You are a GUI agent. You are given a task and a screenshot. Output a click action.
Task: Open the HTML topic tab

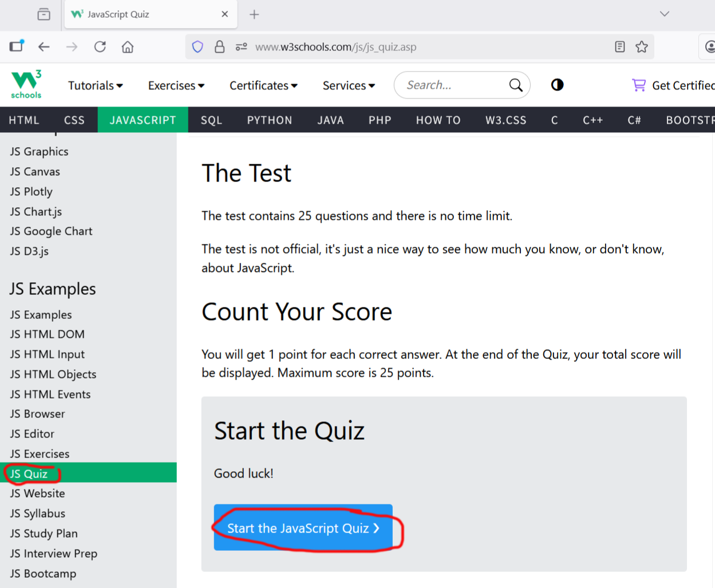tap(24, 120)
